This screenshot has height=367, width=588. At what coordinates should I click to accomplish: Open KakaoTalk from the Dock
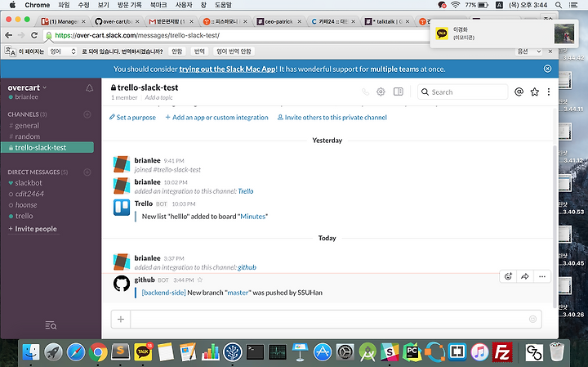[x=143, y=352]
